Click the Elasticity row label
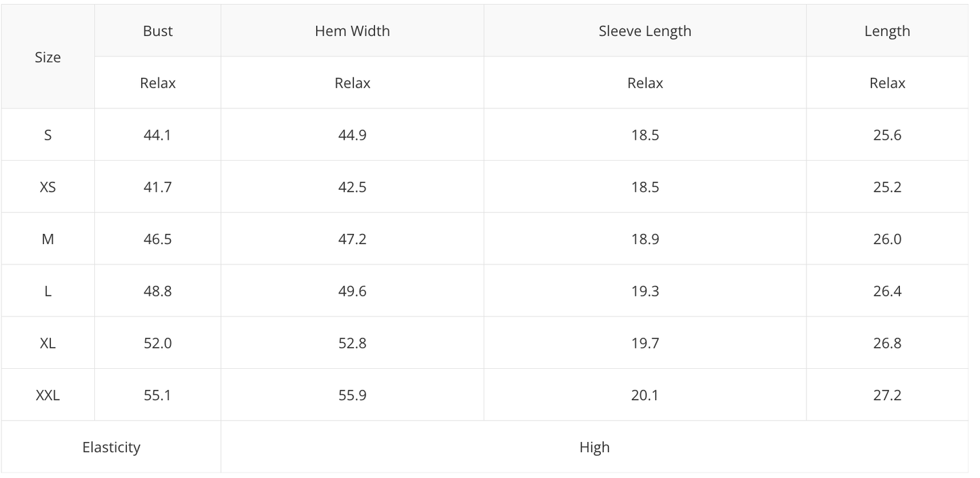The height and width of the screenshot is (478, 980). pyautogui.click(x=111, y=447)
